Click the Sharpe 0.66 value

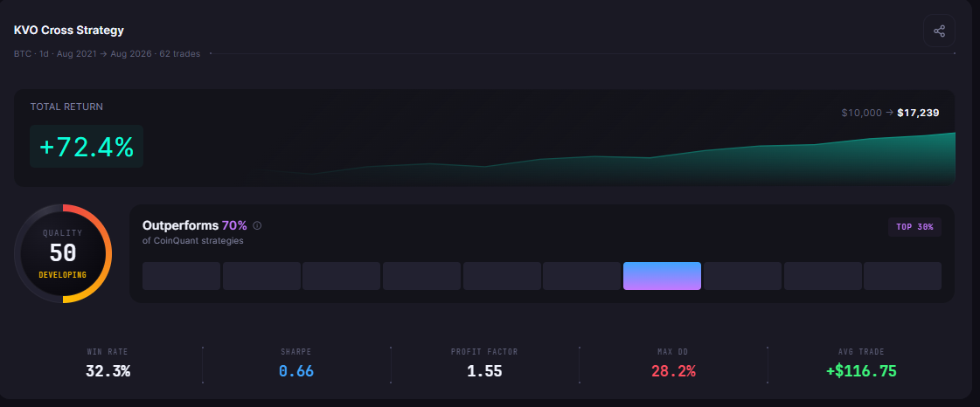click(x=296, y=371)
